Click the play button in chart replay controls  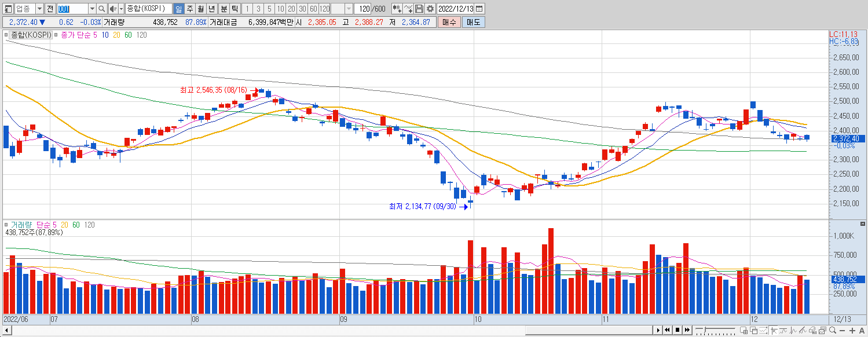[658, 330]
